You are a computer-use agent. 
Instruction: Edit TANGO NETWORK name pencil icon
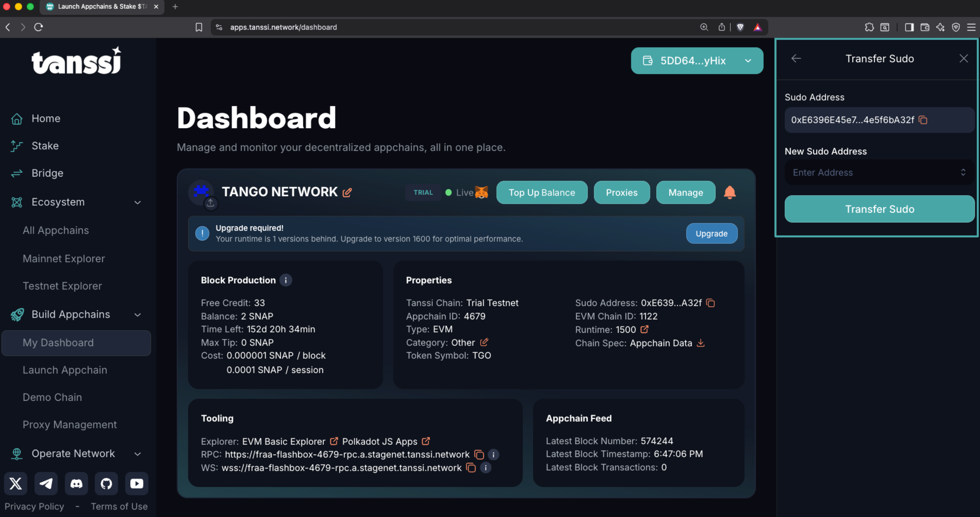click(347, 192)
